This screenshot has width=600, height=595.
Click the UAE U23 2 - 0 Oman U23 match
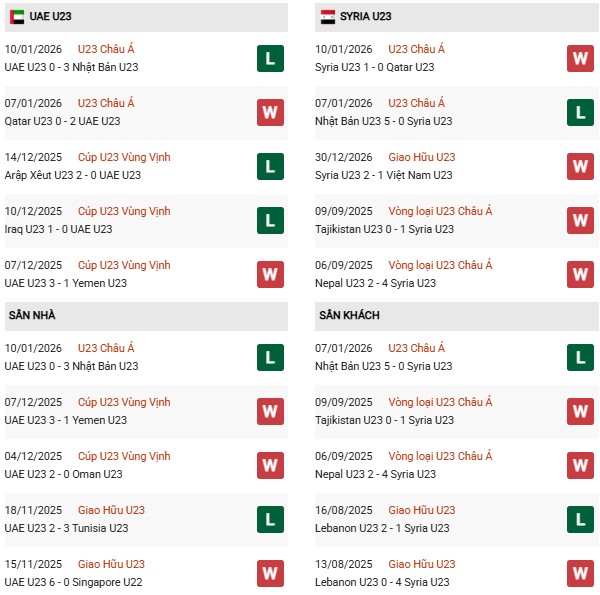(x=63, y=474)
